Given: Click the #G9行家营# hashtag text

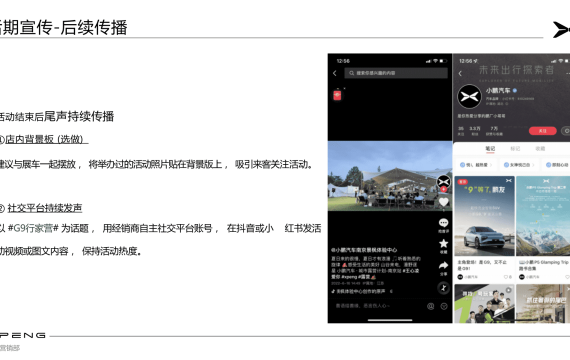Looking at the screenshot, I should (33, 228).
